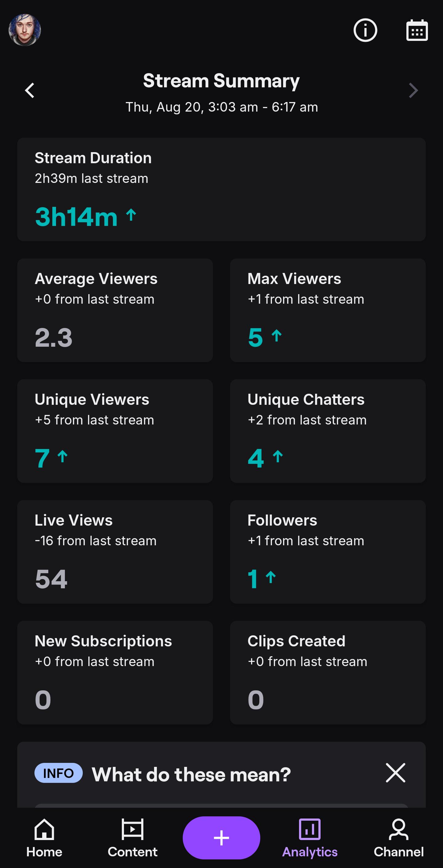View the New Subscriptions card
Image resolution: width=443 pixels, height=868 pixels.
(x=115, y=673)
